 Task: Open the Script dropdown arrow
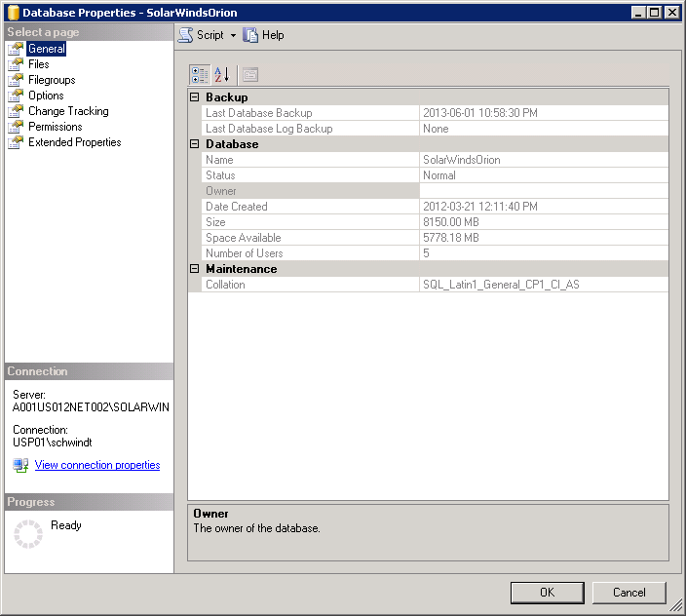point(233,35)
